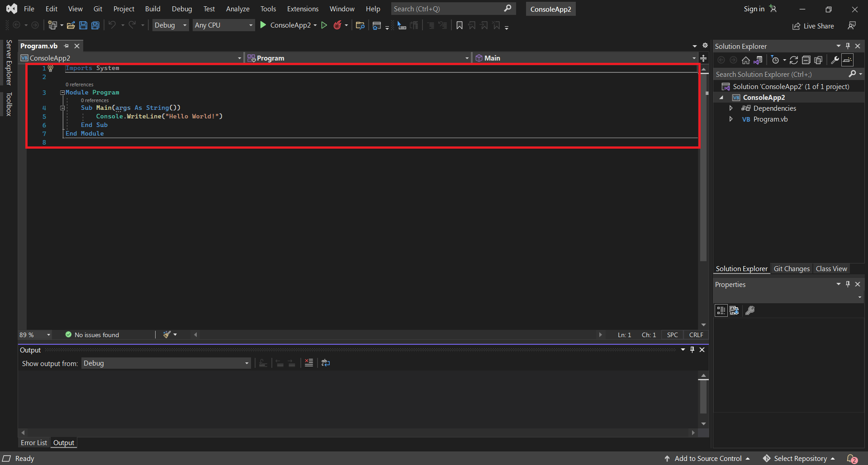Clear all output in Output pane
868x465 pixels.
309,362
